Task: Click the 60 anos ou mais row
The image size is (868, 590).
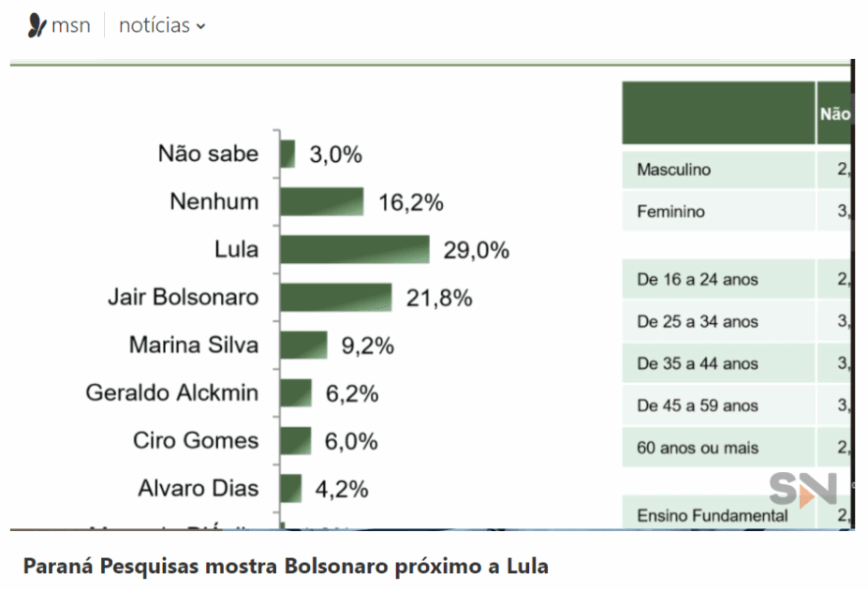Action: [x=718, y=448]
